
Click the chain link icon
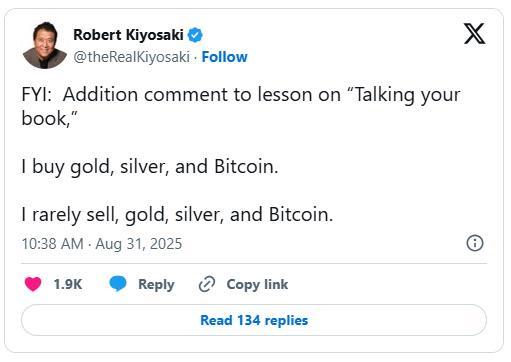click(x=207, y=284)
